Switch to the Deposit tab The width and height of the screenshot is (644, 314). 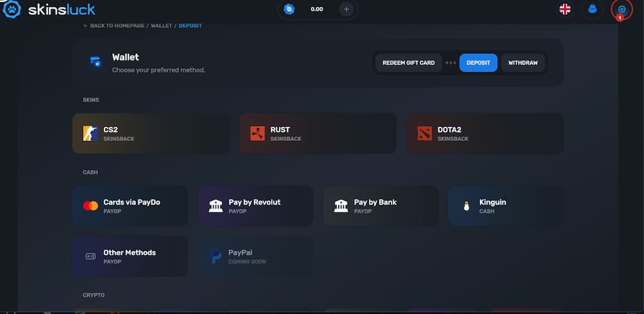tap(478, 63)
